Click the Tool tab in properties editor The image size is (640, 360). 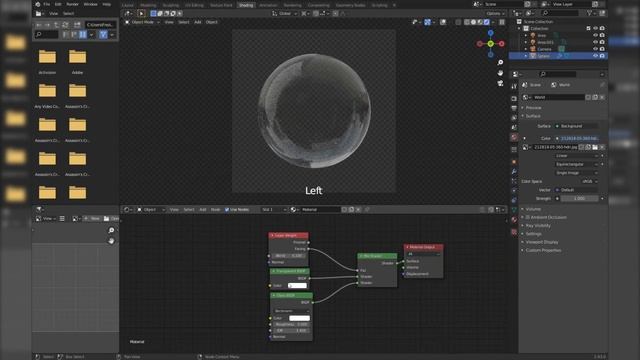(x=514, y=86)
